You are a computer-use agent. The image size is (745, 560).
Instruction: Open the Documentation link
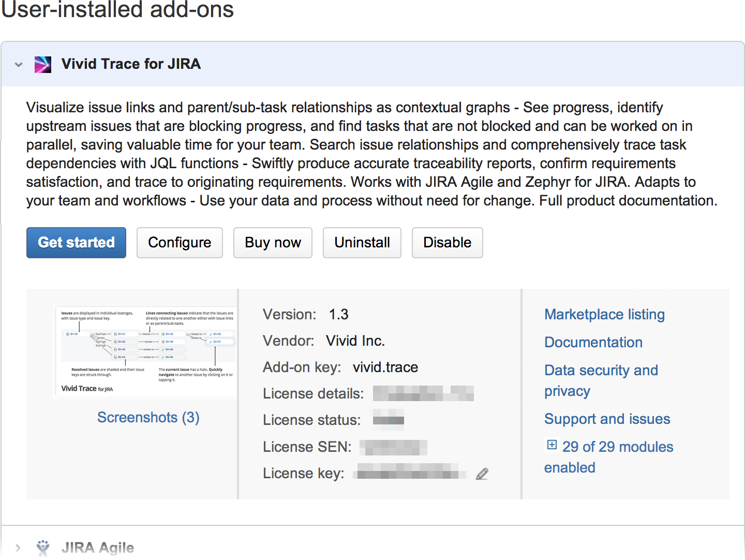click(593, 343)
